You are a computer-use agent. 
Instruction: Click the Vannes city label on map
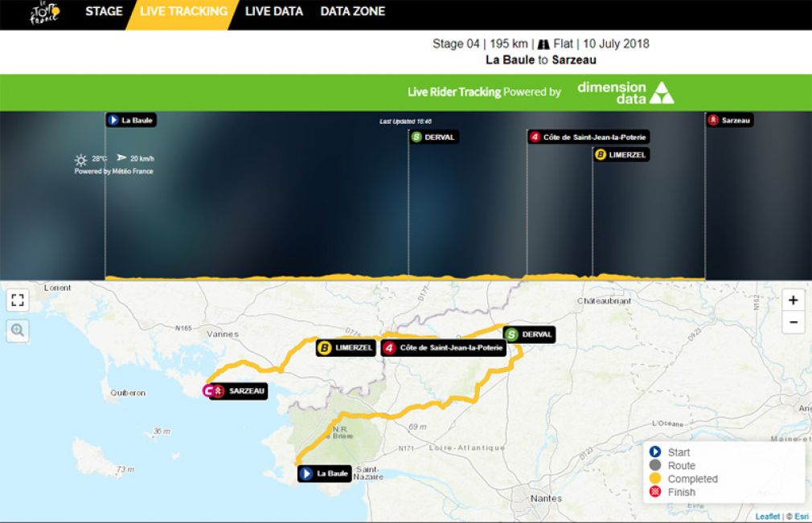click(223, 334)
